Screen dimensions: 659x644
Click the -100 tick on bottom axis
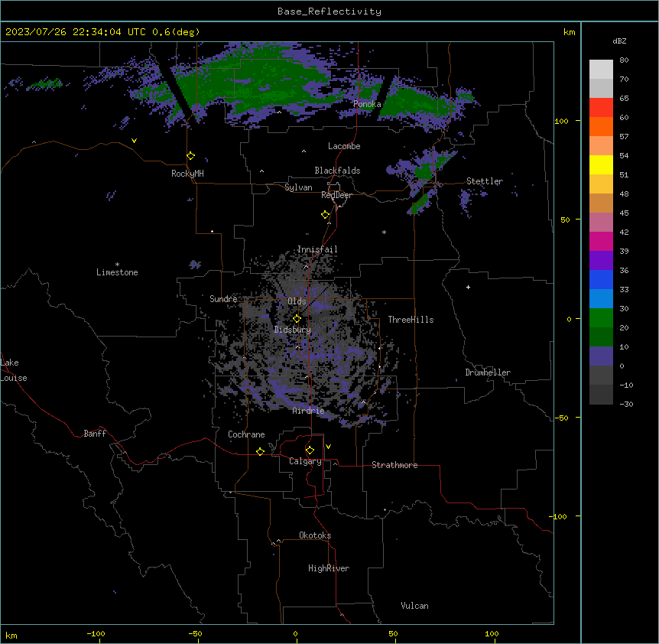click(x=96, y=633)
